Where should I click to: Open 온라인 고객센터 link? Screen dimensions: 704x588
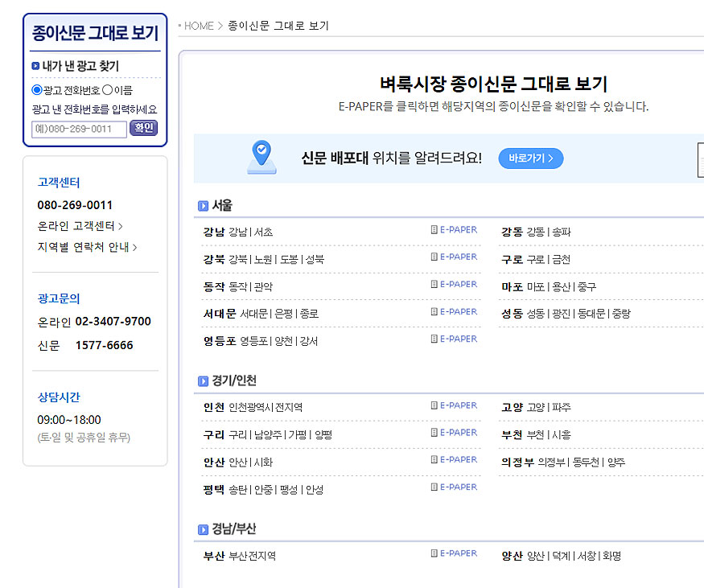coord(80,226)
